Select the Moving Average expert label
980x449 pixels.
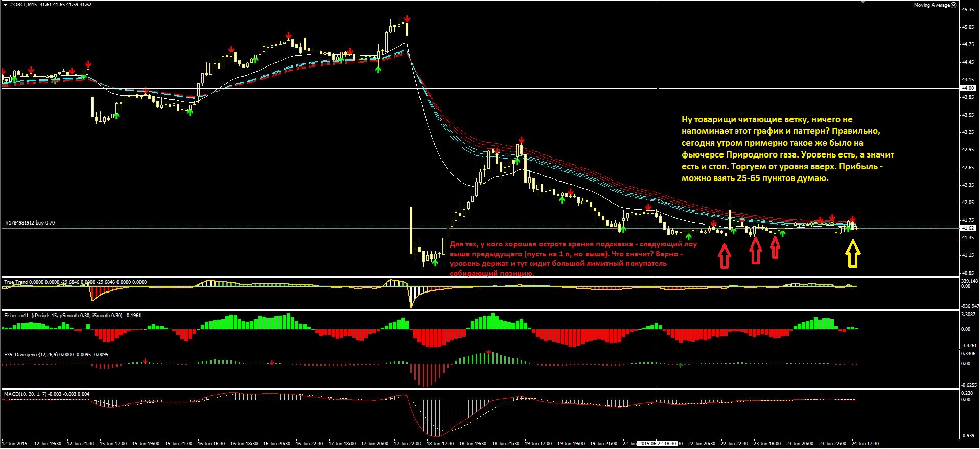931,5
